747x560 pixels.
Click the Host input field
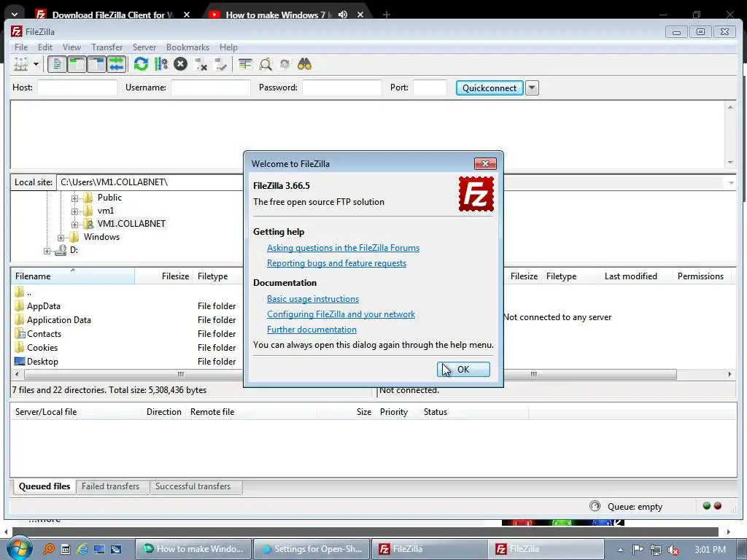(x=77, y=87)
